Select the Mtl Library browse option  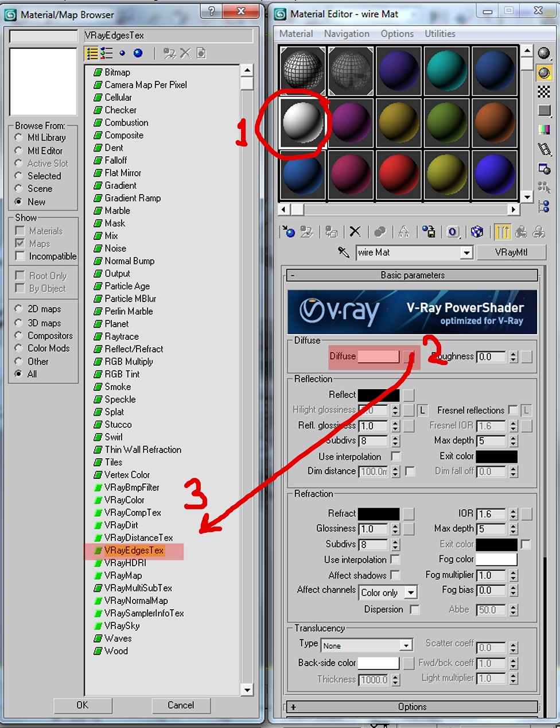pos(18,137)
